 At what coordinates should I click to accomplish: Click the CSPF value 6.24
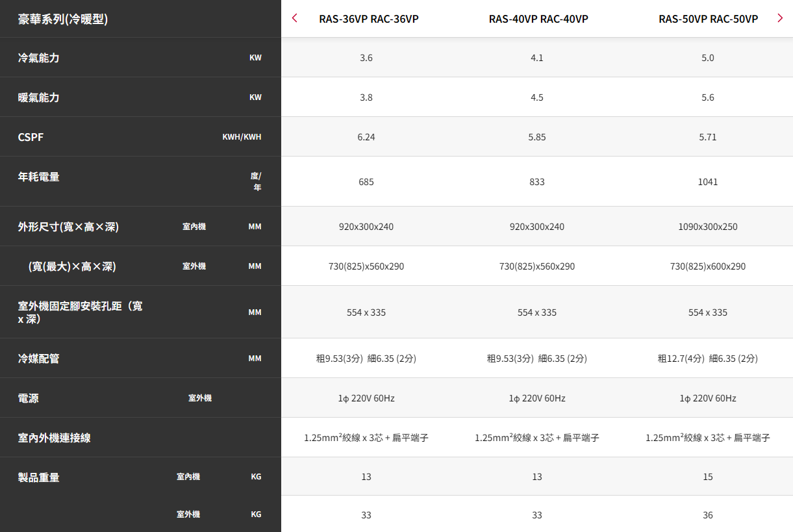[x=366, y=137]
